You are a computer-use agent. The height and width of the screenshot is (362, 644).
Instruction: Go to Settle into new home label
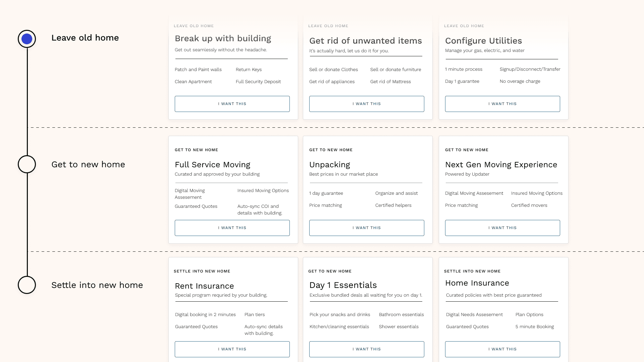(97, 285)
